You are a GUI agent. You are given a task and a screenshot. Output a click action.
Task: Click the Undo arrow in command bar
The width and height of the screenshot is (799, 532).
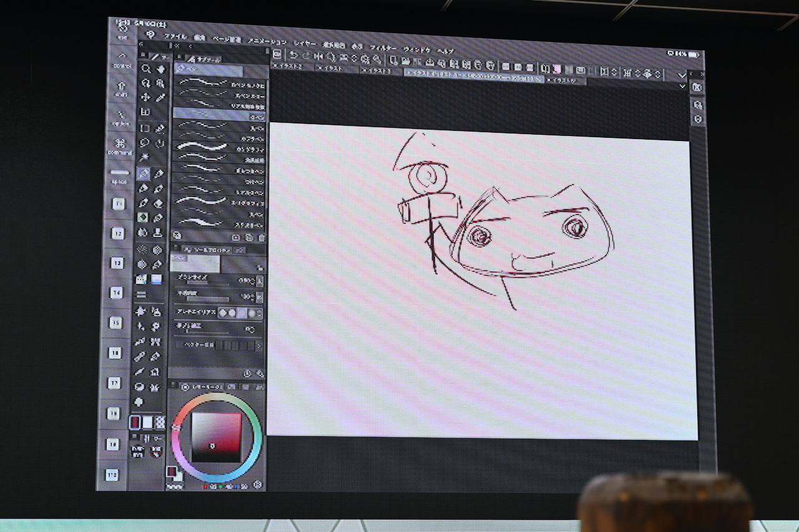(x=293, y=57)
